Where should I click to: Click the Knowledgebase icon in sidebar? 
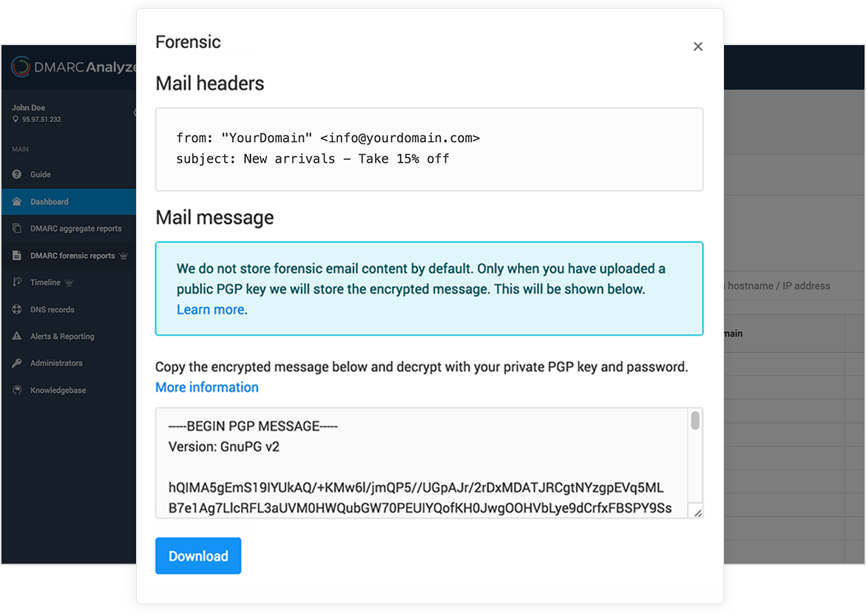click(16, 390)
